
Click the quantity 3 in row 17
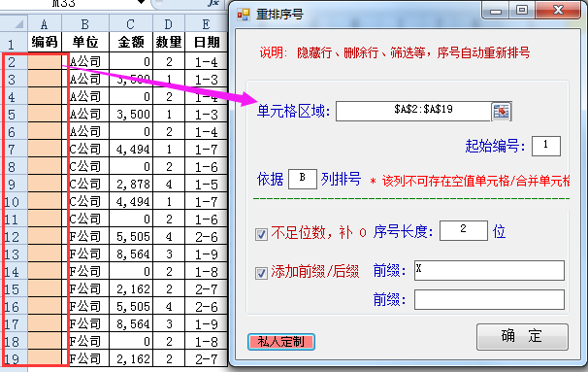click(169, 324)
